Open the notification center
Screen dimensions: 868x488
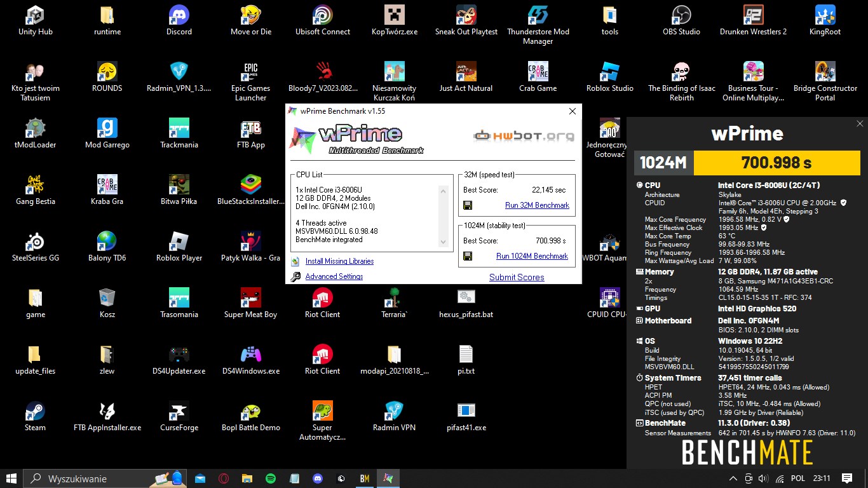[847, 478]
